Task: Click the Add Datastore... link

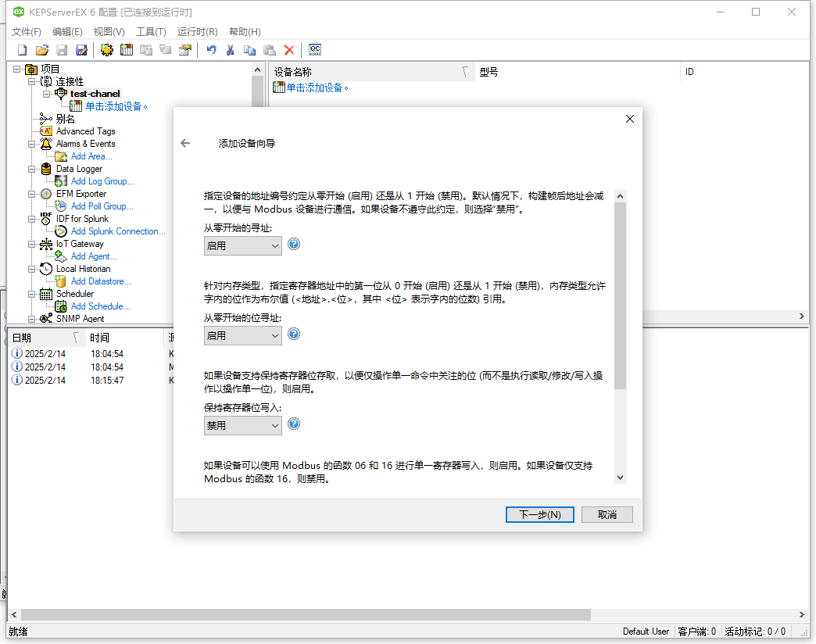Action: click(x=101, y=281)
